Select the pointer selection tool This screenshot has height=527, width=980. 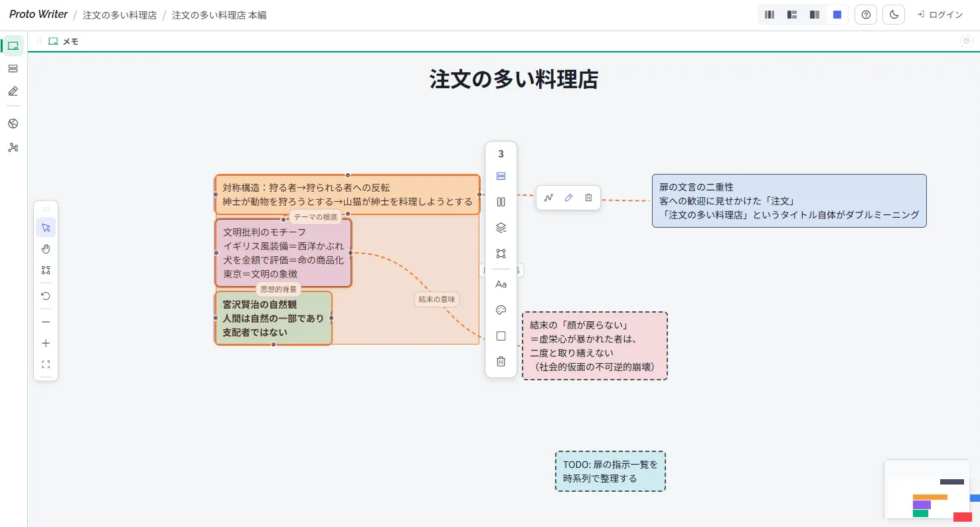[46, 228]
